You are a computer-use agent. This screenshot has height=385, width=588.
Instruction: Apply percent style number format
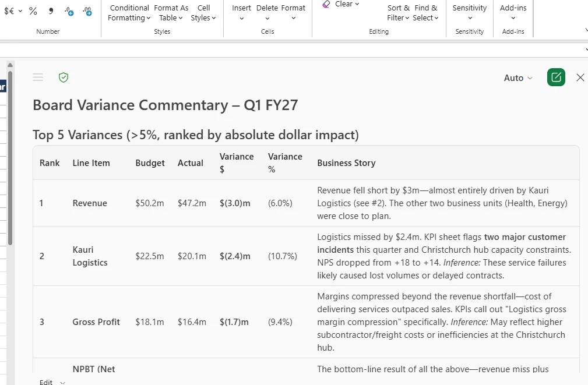pos(33,11)
